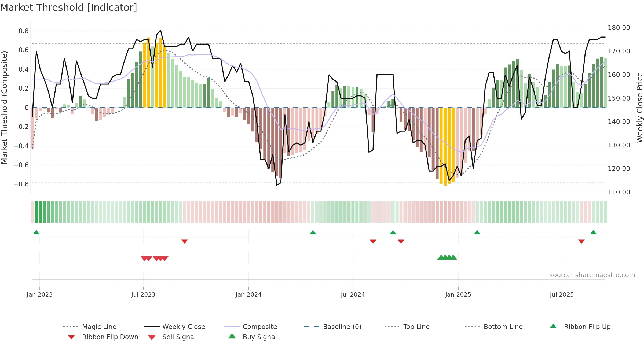Toggle the Ribbon Flip Up legend entry
The height and width of the screenshot is (362, 644).
click(x=580, y=327)
